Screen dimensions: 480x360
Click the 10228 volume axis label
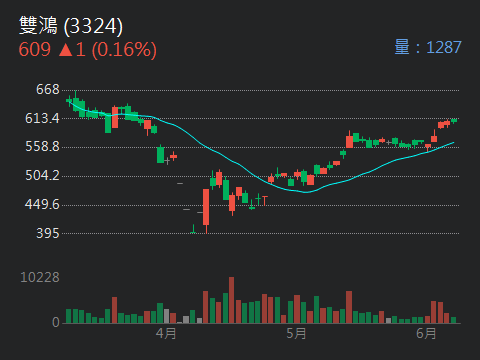pos(40,277)
